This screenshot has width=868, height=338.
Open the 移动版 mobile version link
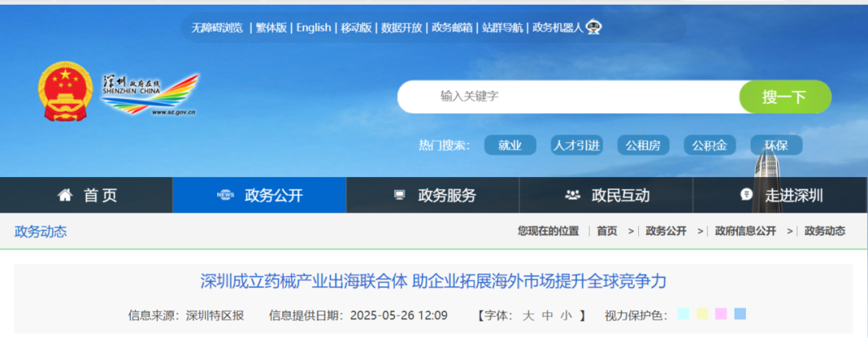coord(356,27)
